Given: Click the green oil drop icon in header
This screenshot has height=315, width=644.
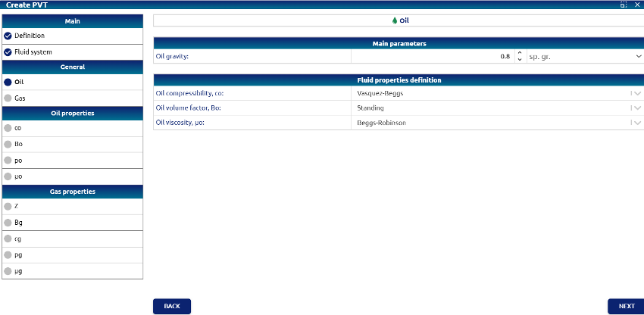Looking at the screenshot, I should click(394, 20).
